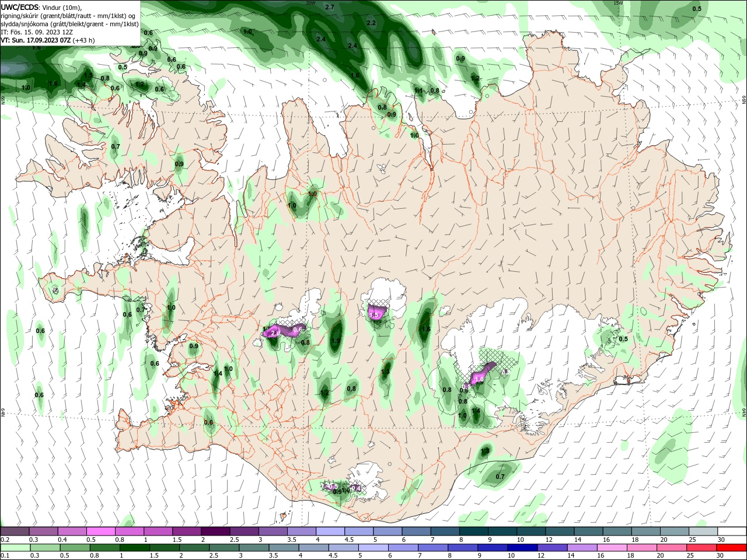Click the '(+43 h)' forecast offset text
The height and width of the screenshot is (560, 747).
coord(84,40)
